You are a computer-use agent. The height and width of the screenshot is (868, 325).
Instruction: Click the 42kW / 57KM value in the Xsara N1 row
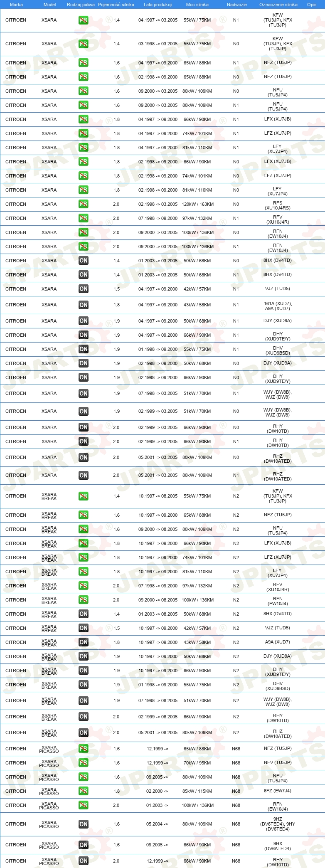197,289
